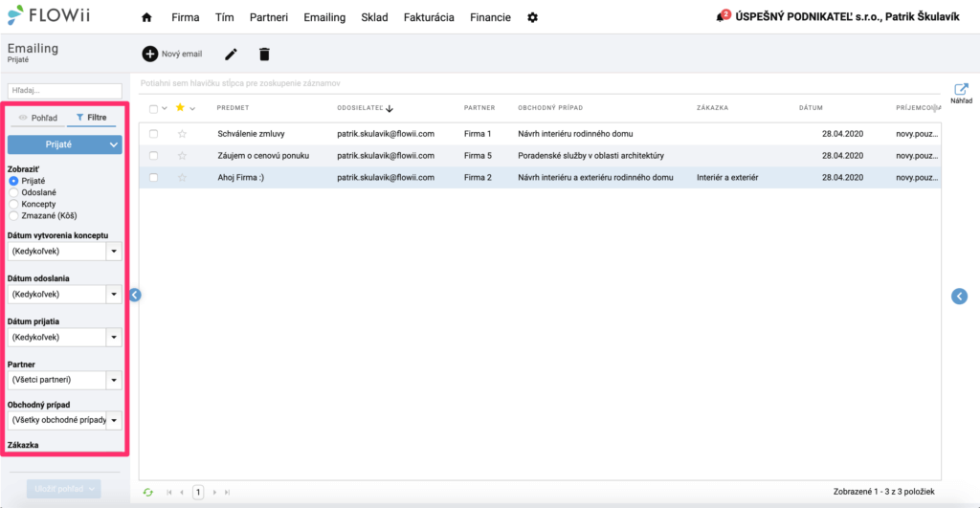Click the Firma 1 partner cell
This screenshot has width=980, height=508.
(479, 134)
